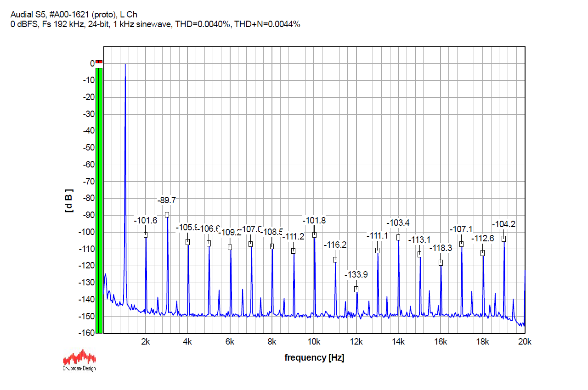Click the red clip indicator above level meter
The width and height of the screenshot is (588, 390).
99,62
